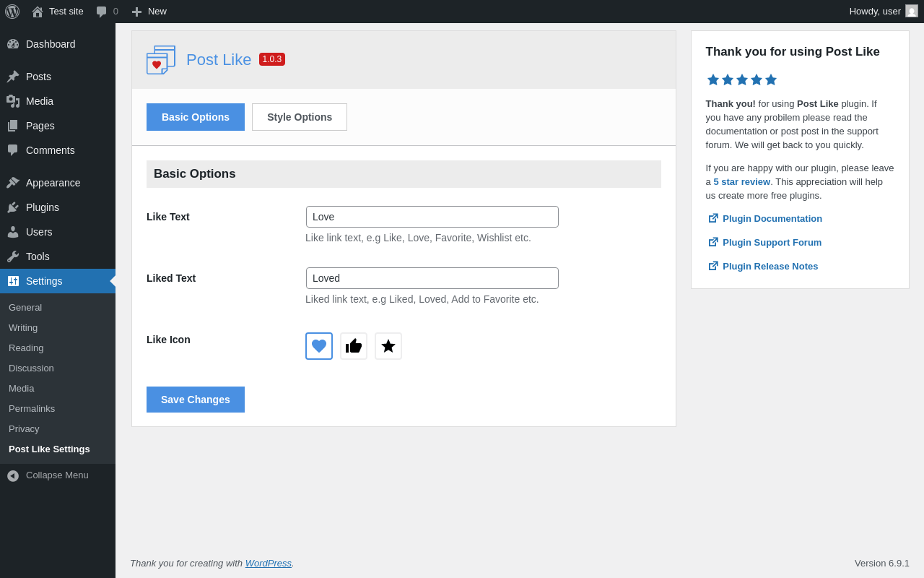Pick the star like icon
Image resolution: width=924 pixels, height=578 pixels.
388,346
